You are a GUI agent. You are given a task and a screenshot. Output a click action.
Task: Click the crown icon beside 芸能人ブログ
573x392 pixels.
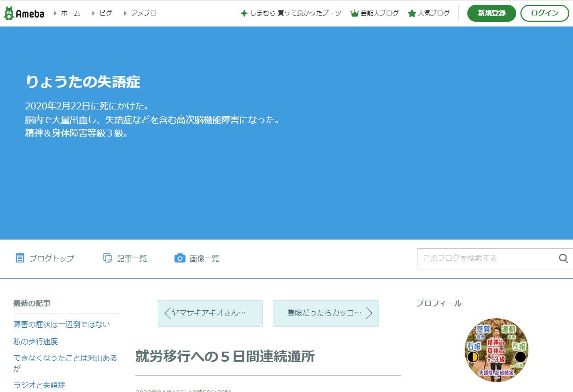[x=355, y=13]
